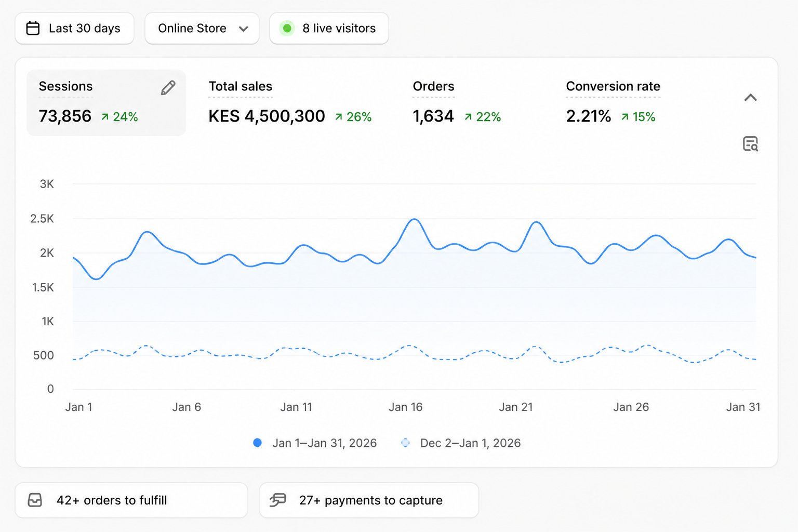The height and width of the screenshot is (532, 798).
Task: Click the green live visitors indicator dot
Action: (x=287, y=28)
